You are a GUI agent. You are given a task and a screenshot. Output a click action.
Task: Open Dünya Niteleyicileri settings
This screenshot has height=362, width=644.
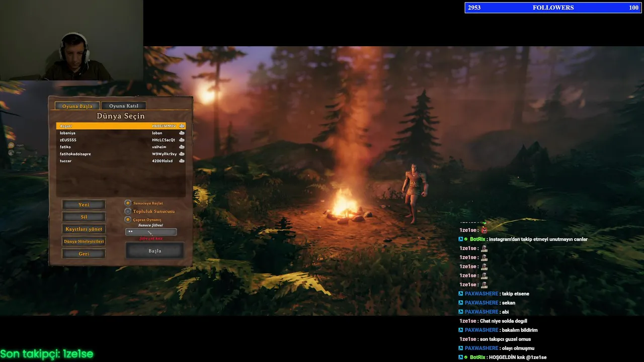(x=84, y=241)
